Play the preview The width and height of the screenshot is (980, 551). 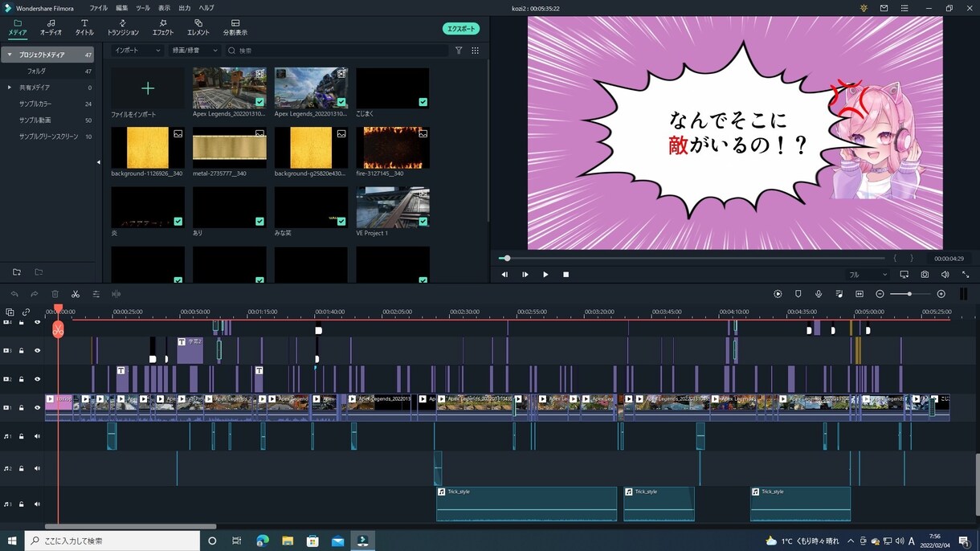(x=545, y=275)
